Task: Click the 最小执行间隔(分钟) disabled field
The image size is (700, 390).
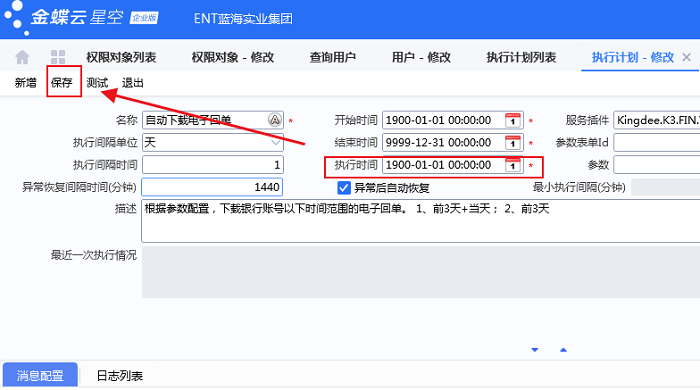Action: point(666,187)
